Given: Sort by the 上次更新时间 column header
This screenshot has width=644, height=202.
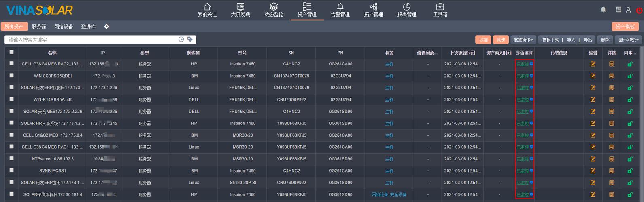Looking at the screenshot, I should click(x=462, y=53).
